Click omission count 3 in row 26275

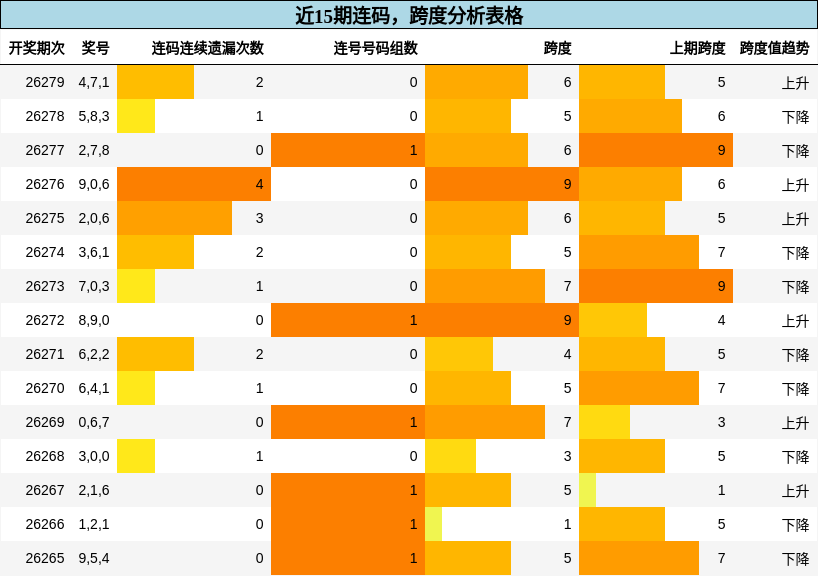(259, 218)
